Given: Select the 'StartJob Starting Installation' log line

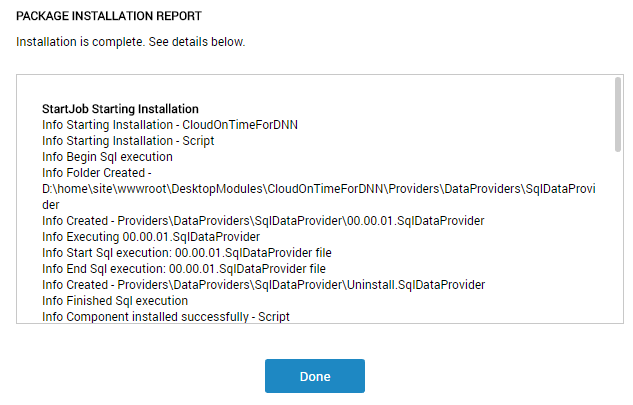Looking at the screenshot, I should point(120,108).
